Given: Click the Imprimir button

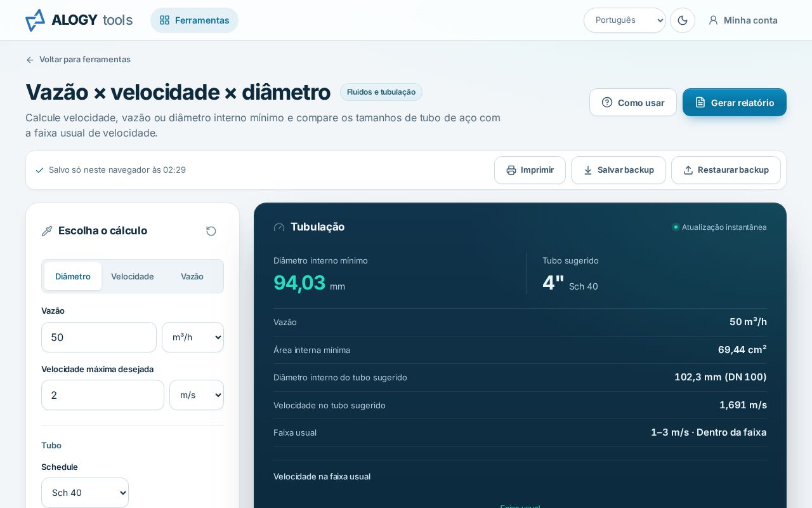Looking at the screenshot, I should click(x=530, y=170).
